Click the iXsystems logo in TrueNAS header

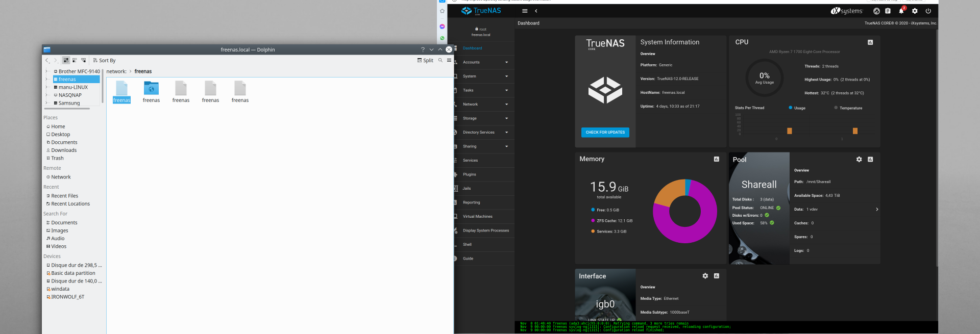click(846, 11)
